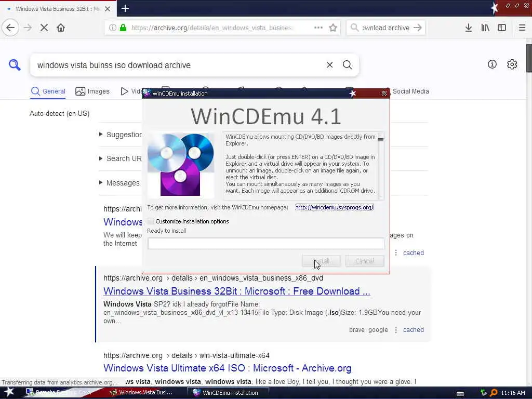This screenshot has width=532, height=399.
Task: Expand the Suggestions section
Action: [x=121, y=135]
